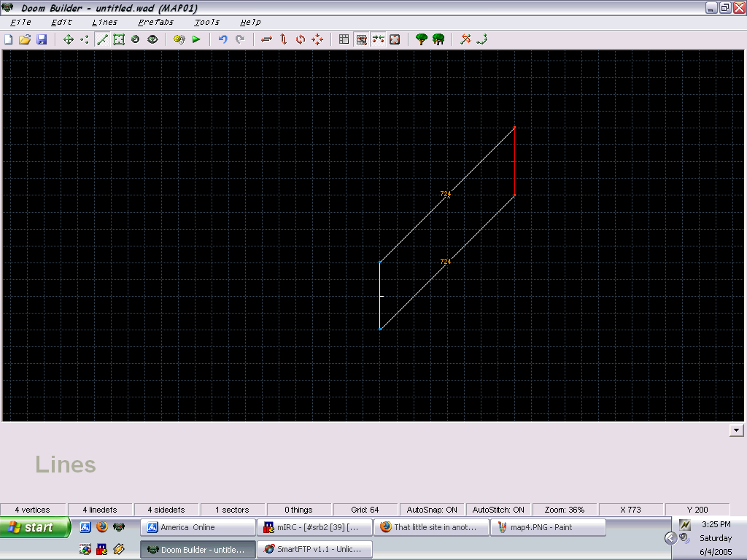The image size is (747, 560).
Task: Rotate the selection
Action: click(x=300, y=39)
